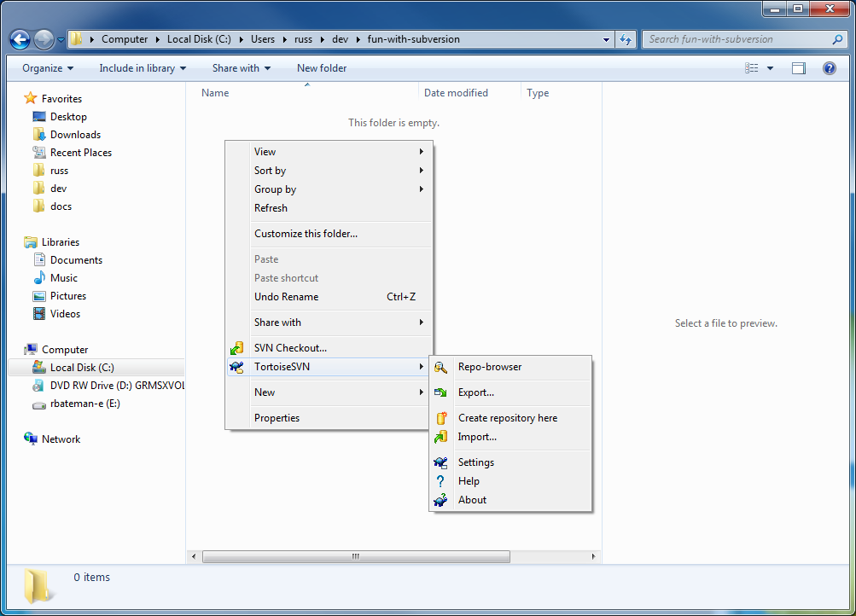The width and height of the screenshot is (856, 616).
Task: Click the Desktop icon in the navigation pane
Action: point(39,117)
